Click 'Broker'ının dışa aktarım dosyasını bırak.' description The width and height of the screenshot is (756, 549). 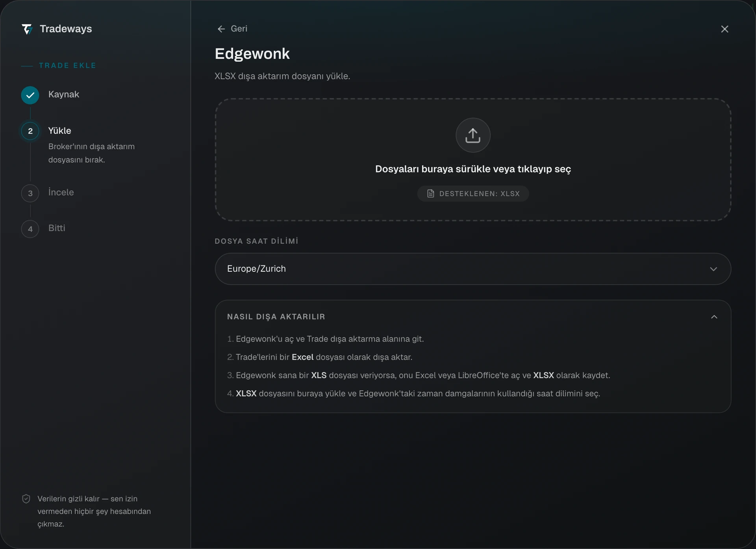91,153
